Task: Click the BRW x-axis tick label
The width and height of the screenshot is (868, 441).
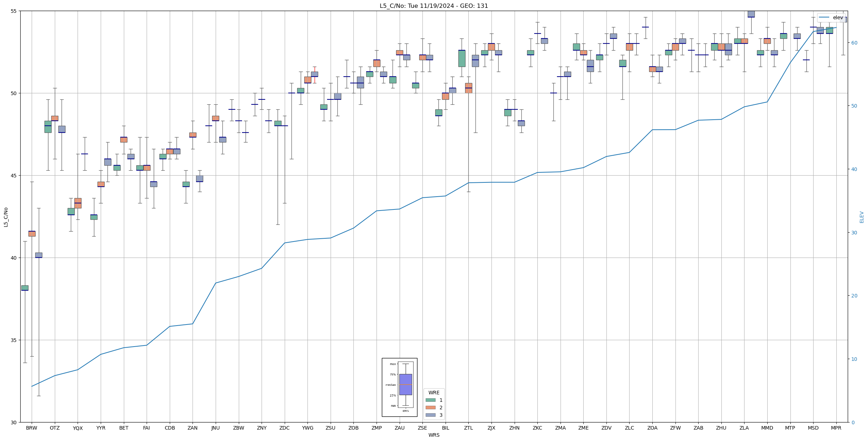Action: 32,428
